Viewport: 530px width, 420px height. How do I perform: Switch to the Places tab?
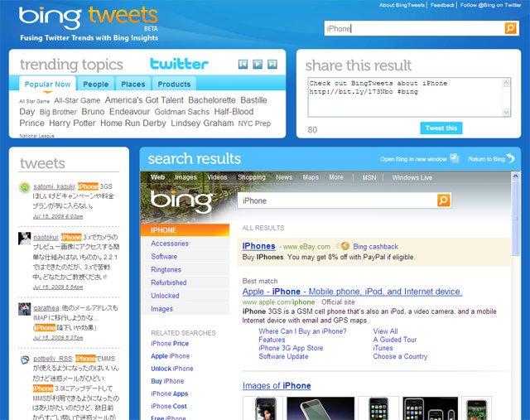coord(132,84)
